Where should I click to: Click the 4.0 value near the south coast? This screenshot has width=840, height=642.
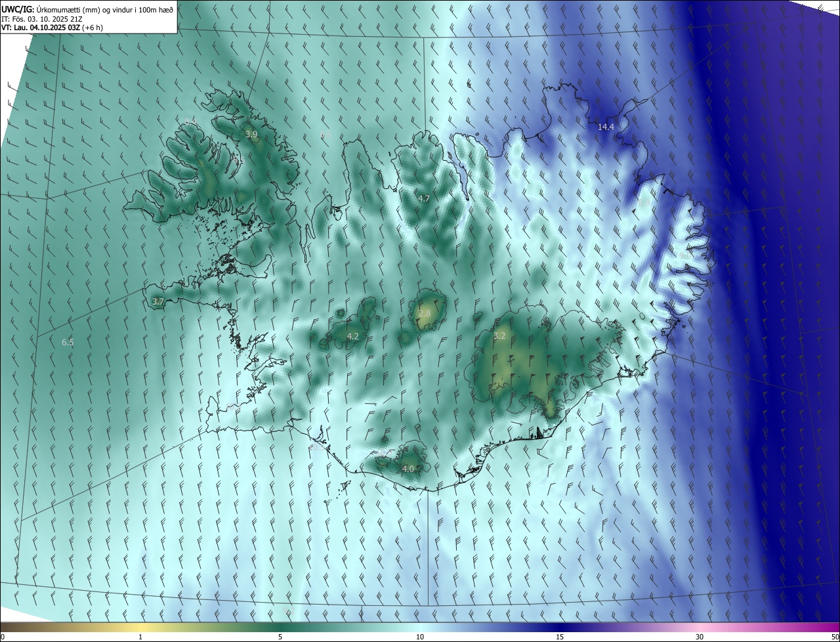(408, 469)
